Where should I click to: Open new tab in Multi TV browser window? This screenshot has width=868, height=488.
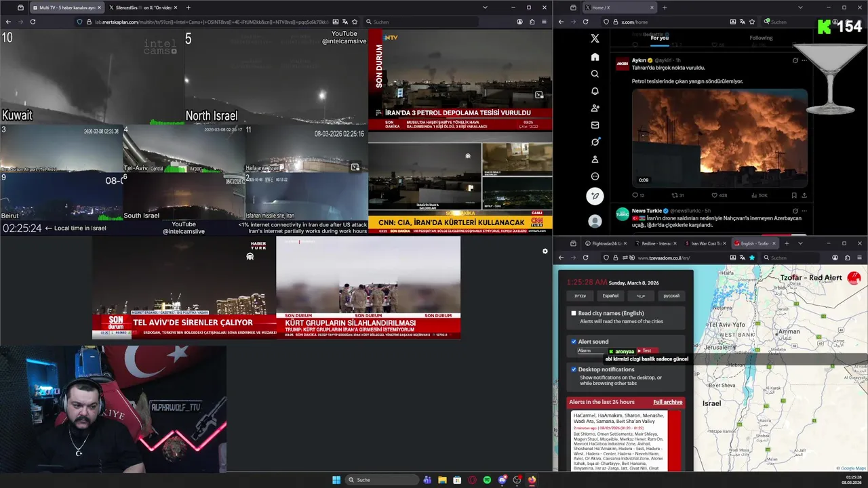click(188, 7)
